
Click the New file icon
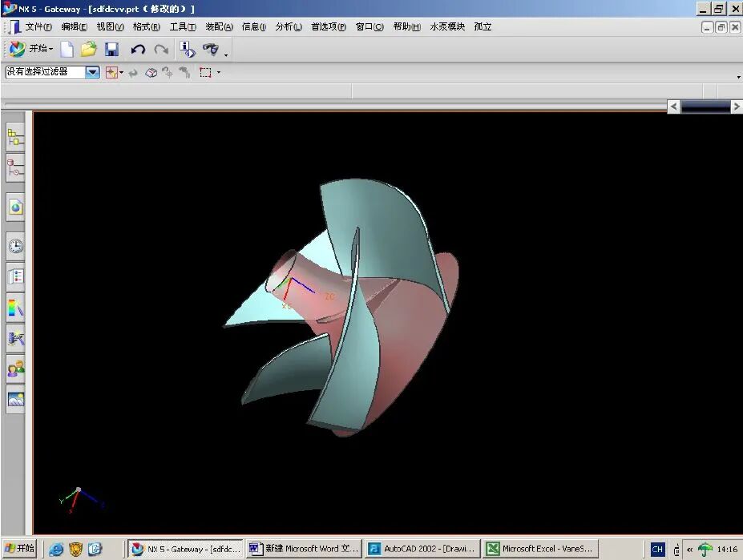pos(67,49)
